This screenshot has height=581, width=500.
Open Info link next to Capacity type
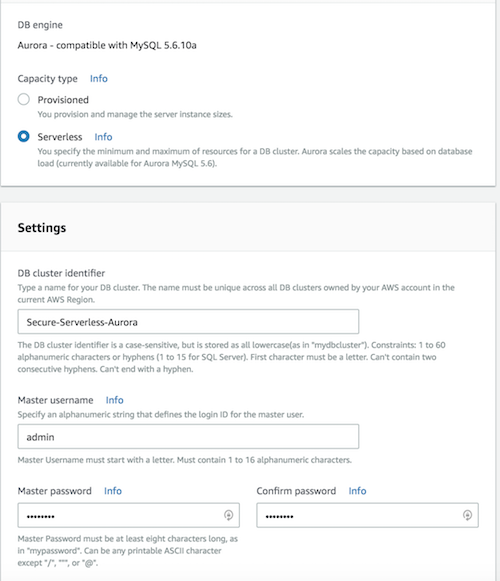99,79
